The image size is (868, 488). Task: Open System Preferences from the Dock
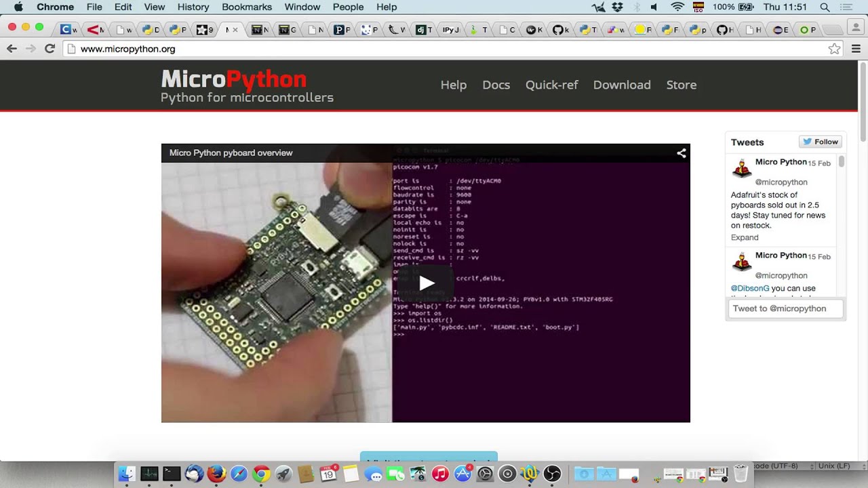pyautogui.click(x=485, y=474)
